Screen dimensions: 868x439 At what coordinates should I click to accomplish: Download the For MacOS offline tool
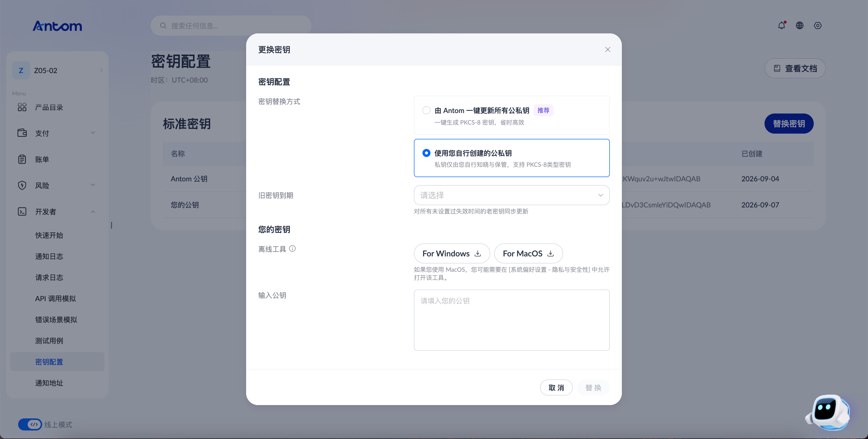tap(528, 253)
